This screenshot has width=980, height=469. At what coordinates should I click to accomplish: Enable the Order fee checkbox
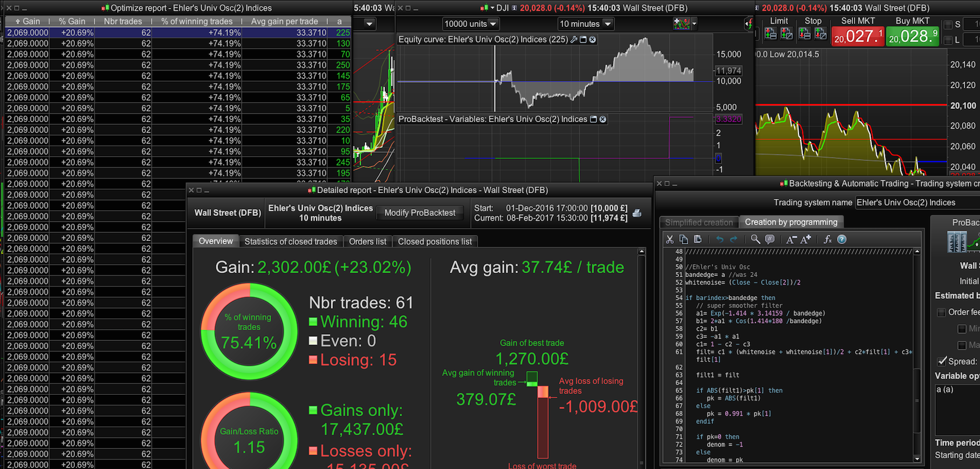click(x=941, y=312)
